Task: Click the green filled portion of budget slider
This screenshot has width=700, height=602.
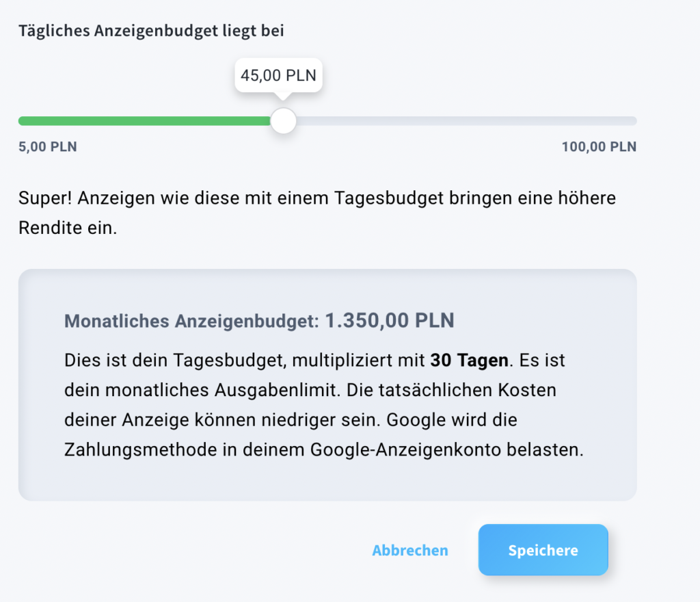Action: [144, 121]
